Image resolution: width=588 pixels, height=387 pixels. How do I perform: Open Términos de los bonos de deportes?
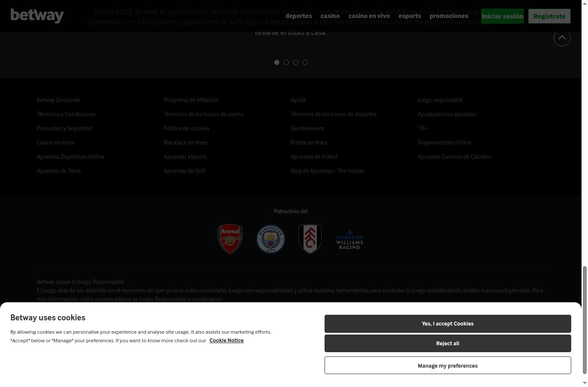(334, 114)
